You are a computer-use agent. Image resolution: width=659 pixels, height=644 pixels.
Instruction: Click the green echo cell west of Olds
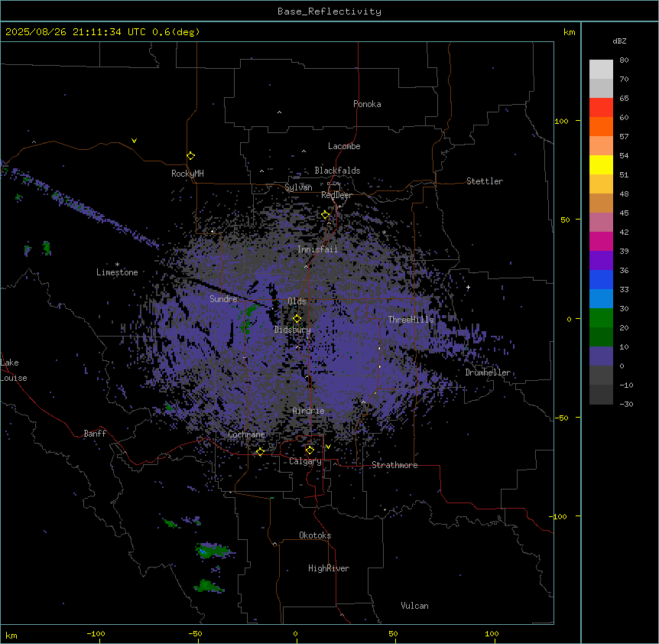248,319
